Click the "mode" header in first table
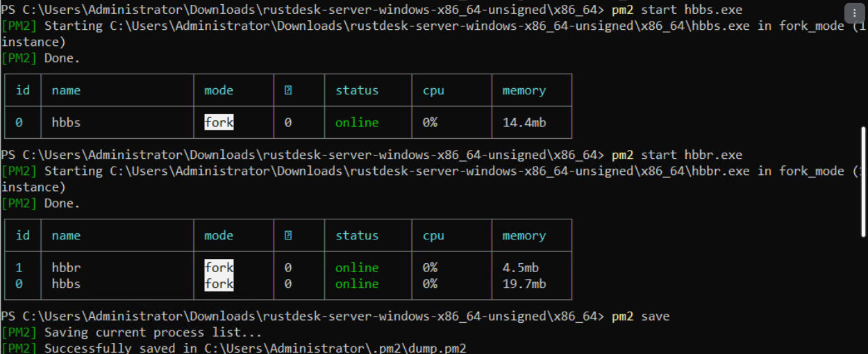The height and width of the screenshot is (354, 868). tap(219, 90)
